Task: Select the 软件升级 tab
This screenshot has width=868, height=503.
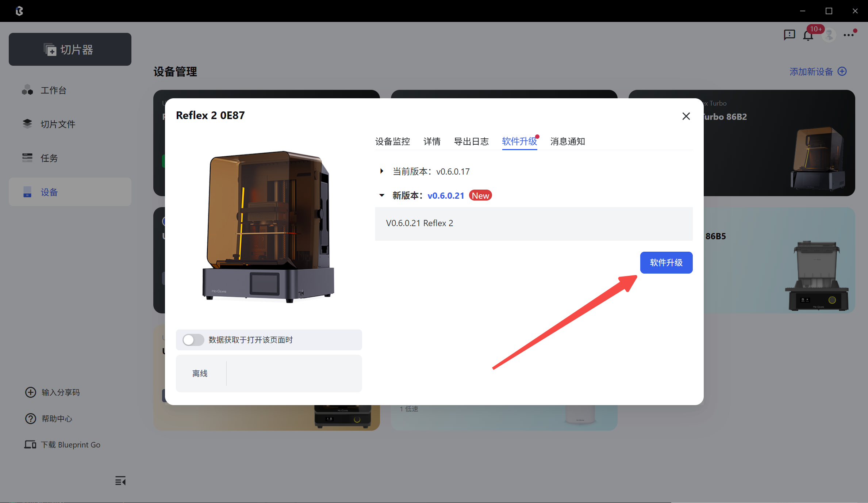Action: point(520,141)
